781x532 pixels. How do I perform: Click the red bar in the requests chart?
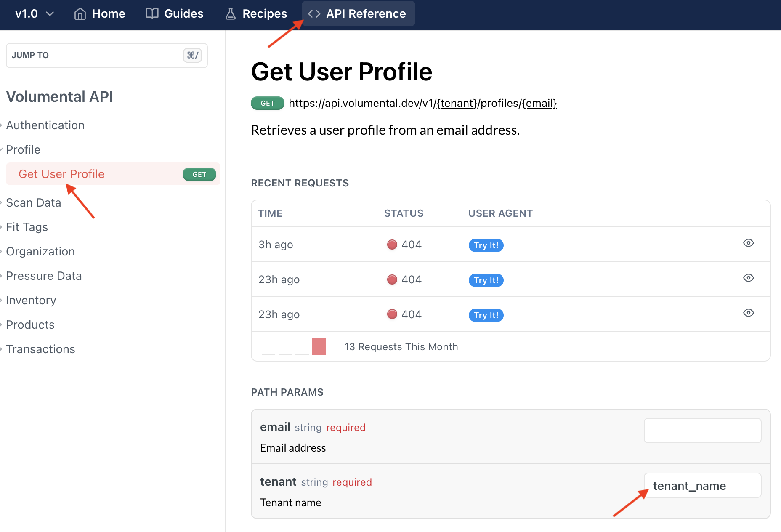coord(319,346)
